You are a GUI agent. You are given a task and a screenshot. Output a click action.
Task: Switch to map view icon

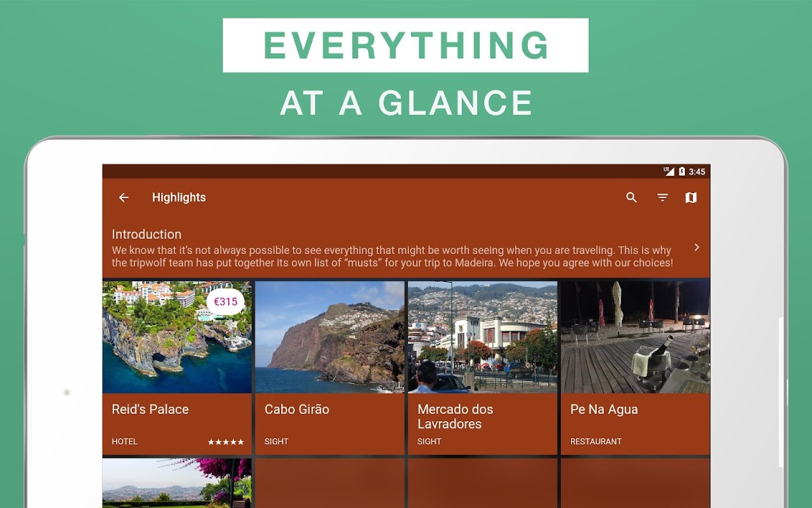click(691, 197)
